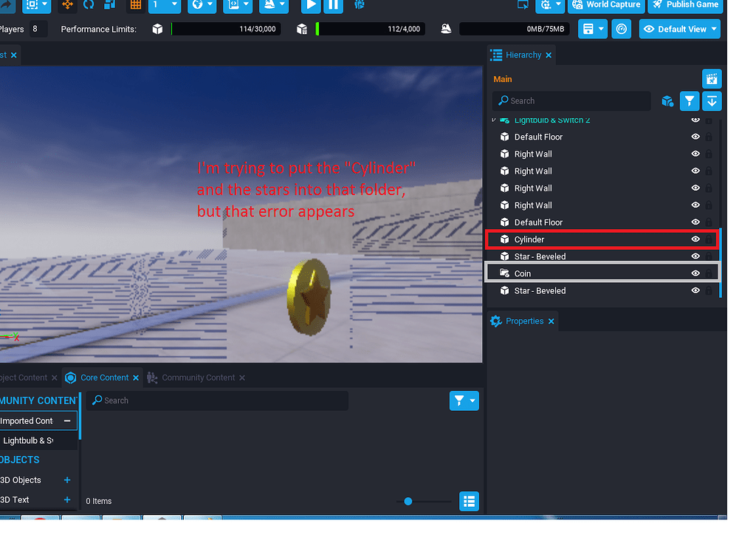Click the mesh count cube icon
The width and height of the screenshot is (756, 546).
coord(157,29)
